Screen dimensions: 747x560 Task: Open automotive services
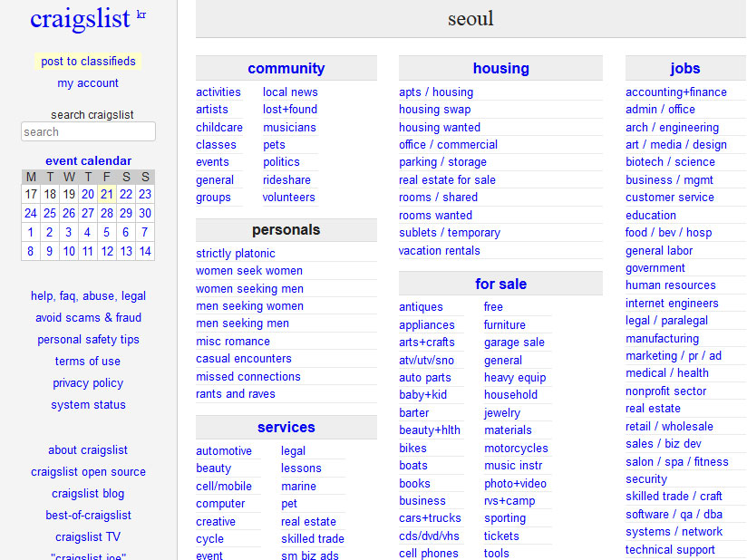(x=223, y=451)
